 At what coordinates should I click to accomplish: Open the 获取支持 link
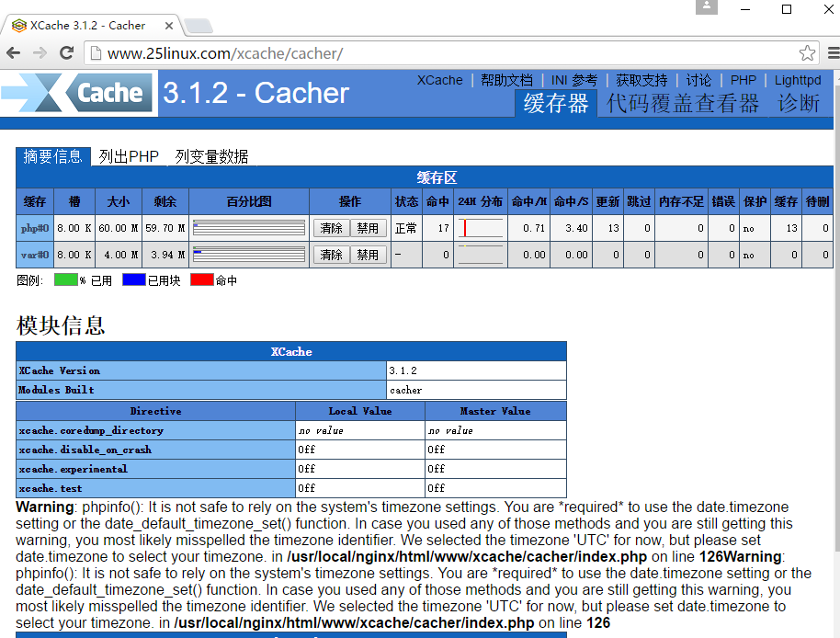[641, 80]
